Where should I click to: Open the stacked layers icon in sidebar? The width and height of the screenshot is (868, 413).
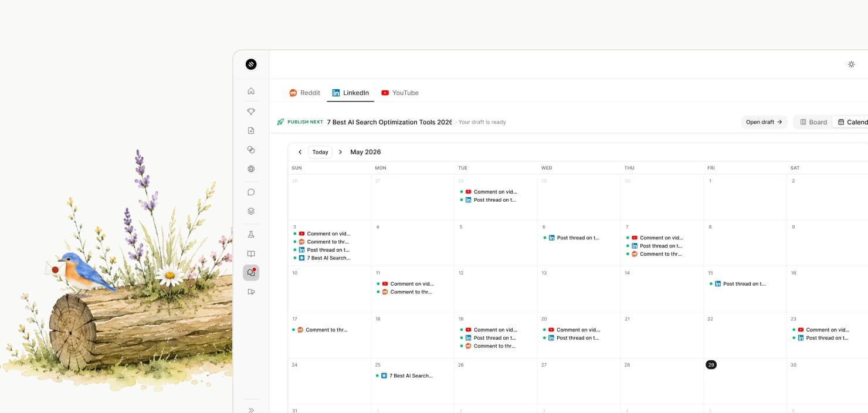click(x=251, y=211)
